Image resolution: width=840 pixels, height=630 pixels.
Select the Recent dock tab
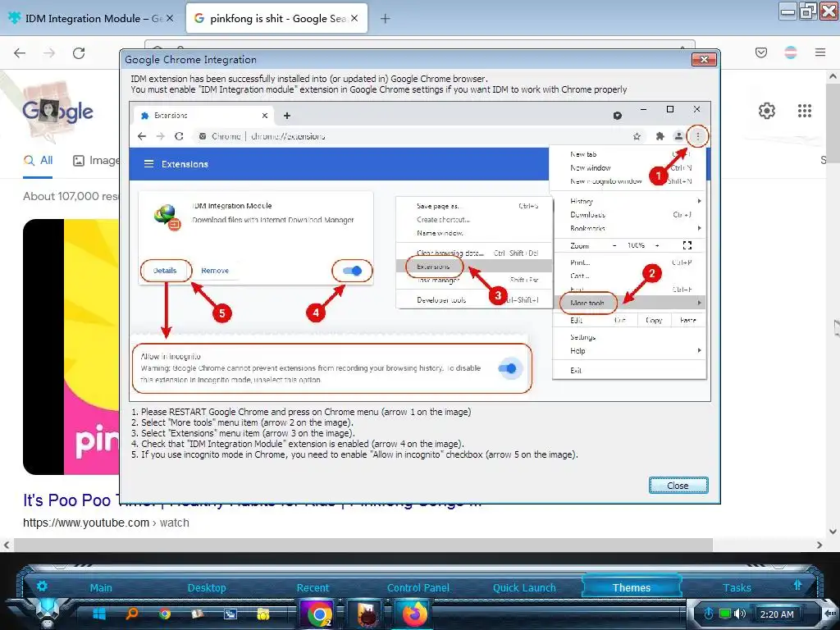[313, 587]
